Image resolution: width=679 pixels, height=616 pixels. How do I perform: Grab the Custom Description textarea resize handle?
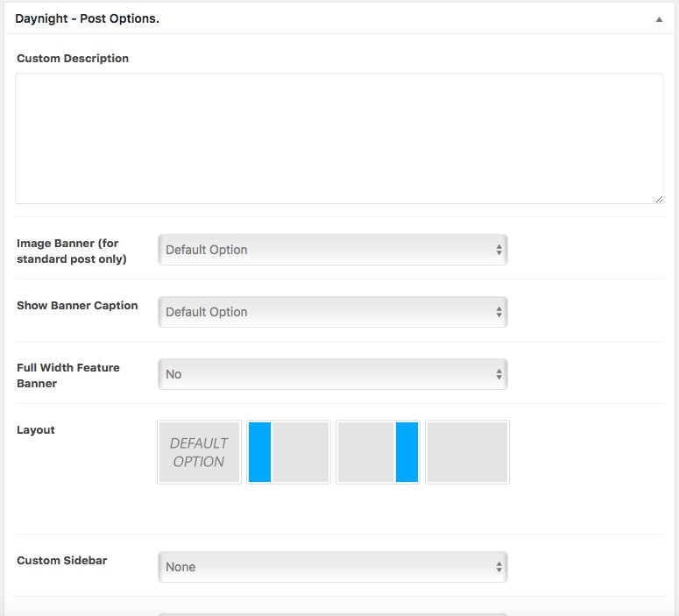coord(659,199)
